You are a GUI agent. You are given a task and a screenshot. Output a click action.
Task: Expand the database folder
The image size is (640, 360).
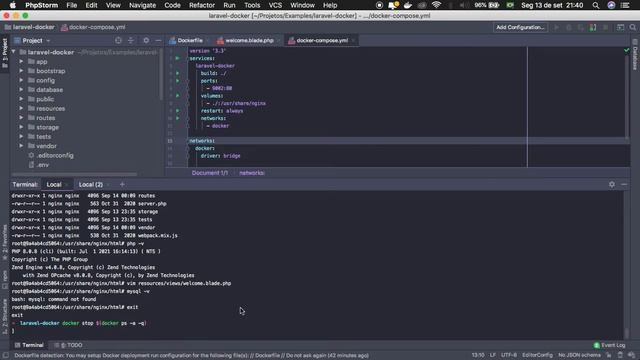tap(21, 90)
